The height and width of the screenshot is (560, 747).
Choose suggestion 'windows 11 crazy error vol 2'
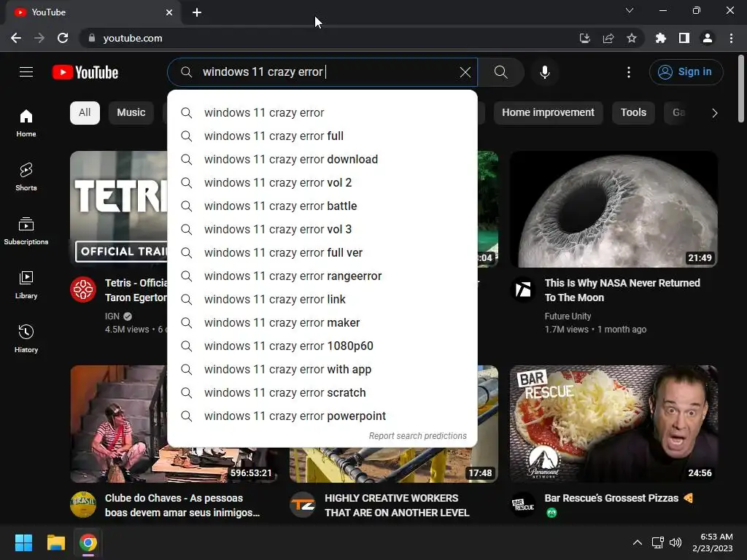[x=322, y=183]
